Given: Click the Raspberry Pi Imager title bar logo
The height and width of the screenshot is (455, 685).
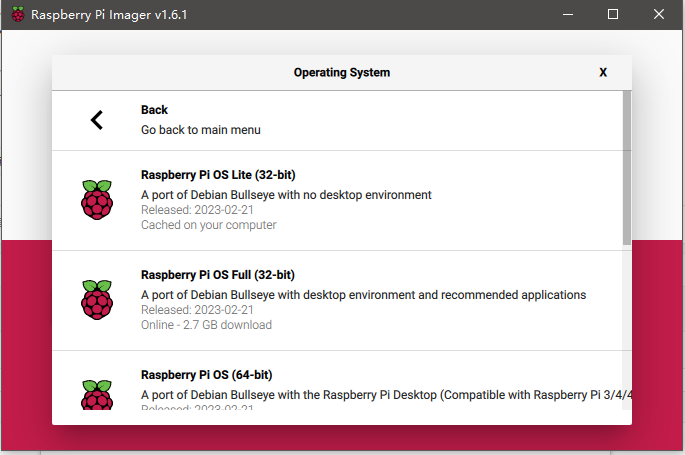Looking at the screenshot, I should (18, 14).
